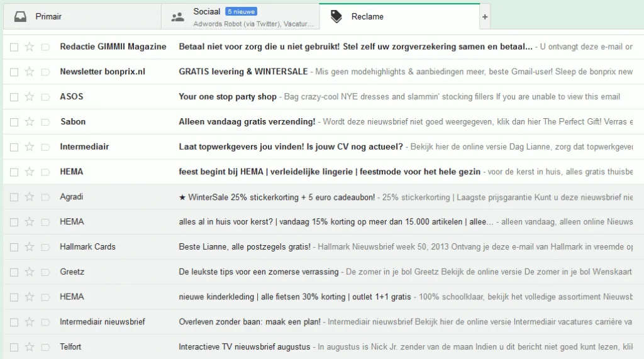This screenshot has width=644, height=359.
Task: Tick the Sabon email checkbox
Action: pyautogui.click(x=14, y=122)
